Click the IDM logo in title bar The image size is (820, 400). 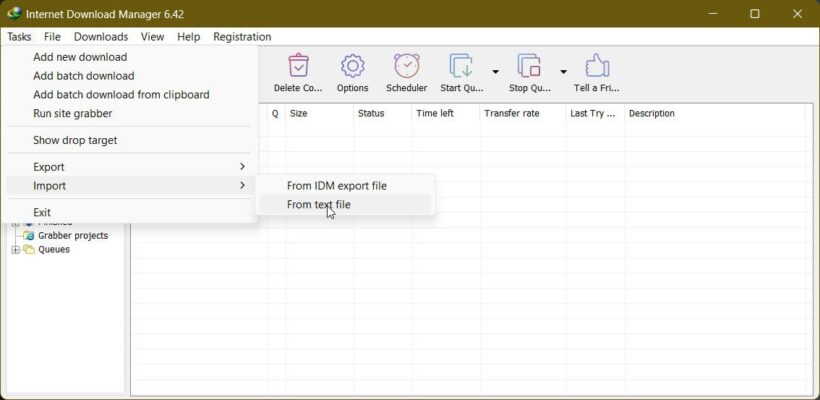coord(14,14)
